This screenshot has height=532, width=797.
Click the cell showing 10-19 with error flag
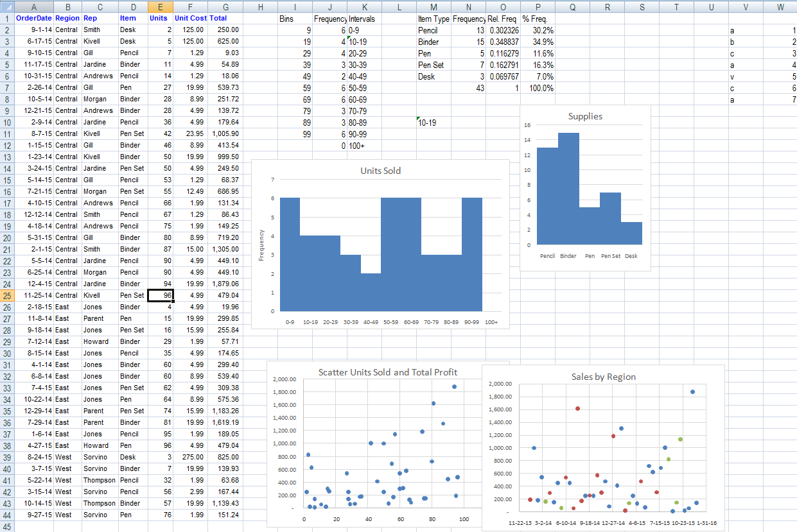tap(427, 122)
